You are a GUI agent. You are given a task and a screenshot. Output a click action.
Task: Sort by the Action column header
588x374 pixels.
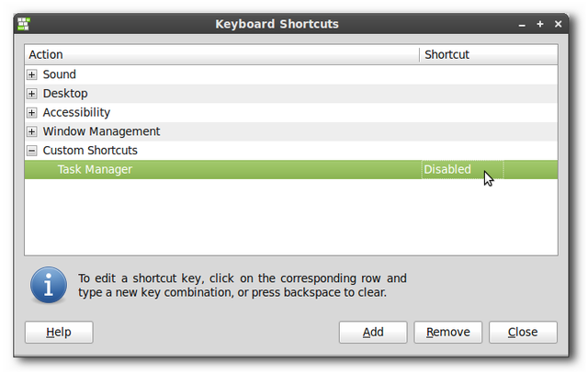pos(222,55)
